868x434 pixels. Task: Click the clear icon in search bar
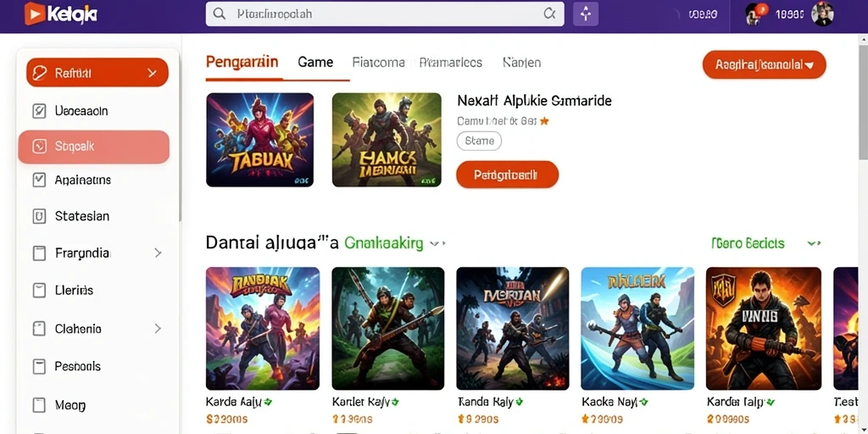point(549,14)
